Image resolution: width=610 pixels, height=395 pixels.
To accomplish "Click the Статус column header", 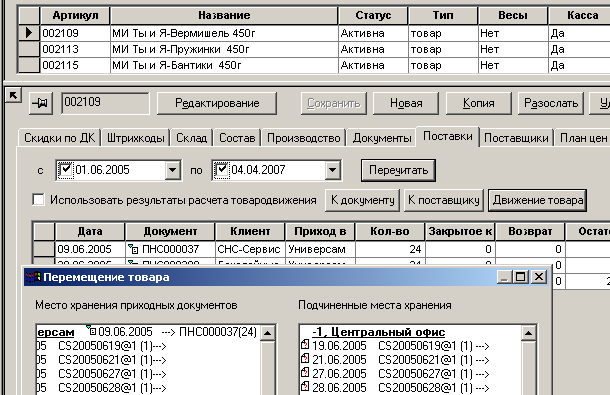I will pyautogui.click(x=373, y=15).
